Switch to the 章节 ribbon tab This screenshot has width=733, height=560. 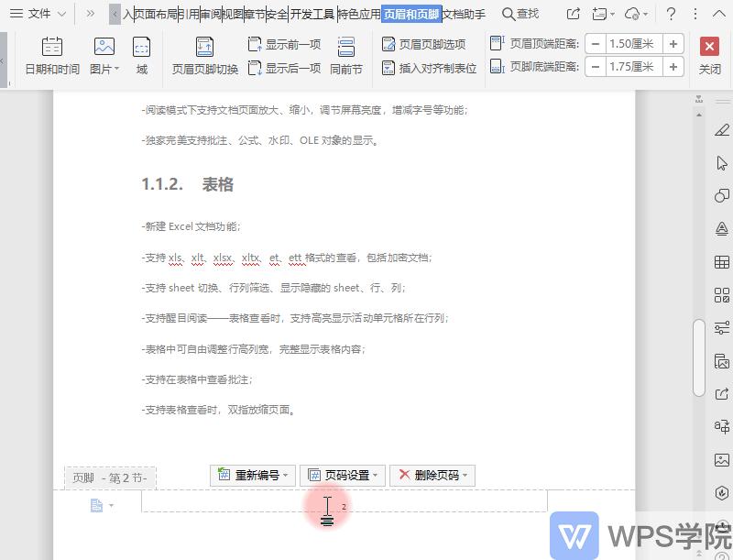tap(253, 14)
